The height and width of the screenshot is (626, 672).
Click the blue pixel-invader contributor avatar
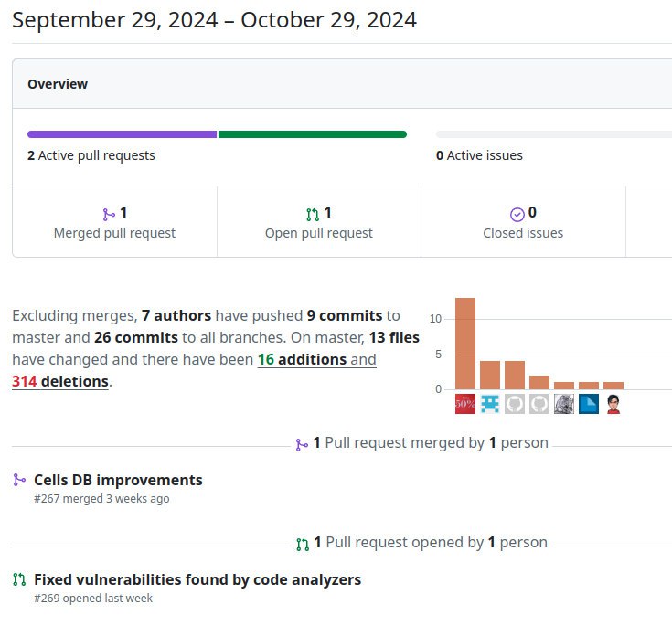pos(490,404)
